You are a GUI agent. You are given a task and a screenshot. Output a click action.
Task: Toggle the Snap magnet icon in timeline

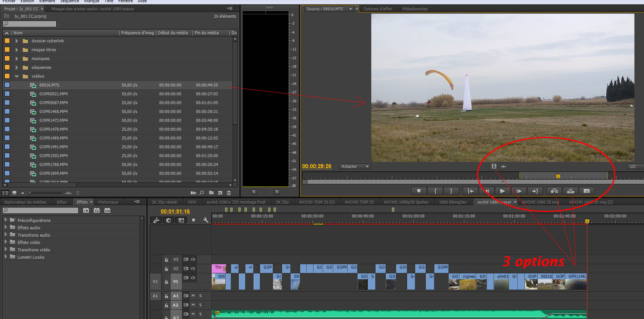point(168,220)
